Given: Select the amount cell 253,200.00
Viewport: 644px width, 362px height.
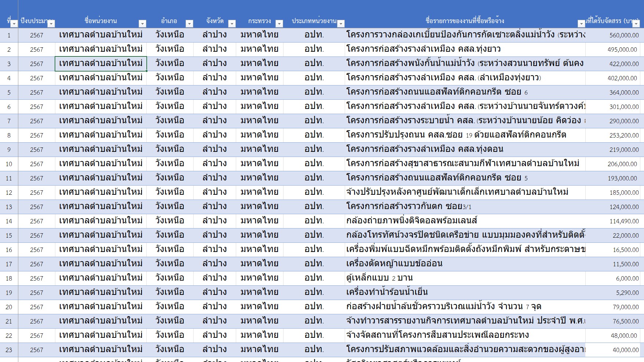Looking at the screenshot, I should click(613, 135).
